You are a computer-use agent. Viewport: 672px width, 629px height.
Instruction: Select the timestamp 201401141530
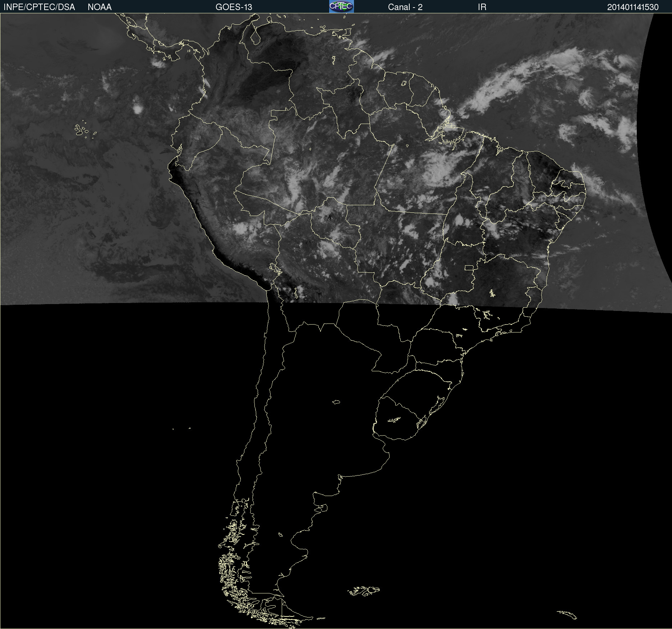pyautogui.click(x=633, y=7)
